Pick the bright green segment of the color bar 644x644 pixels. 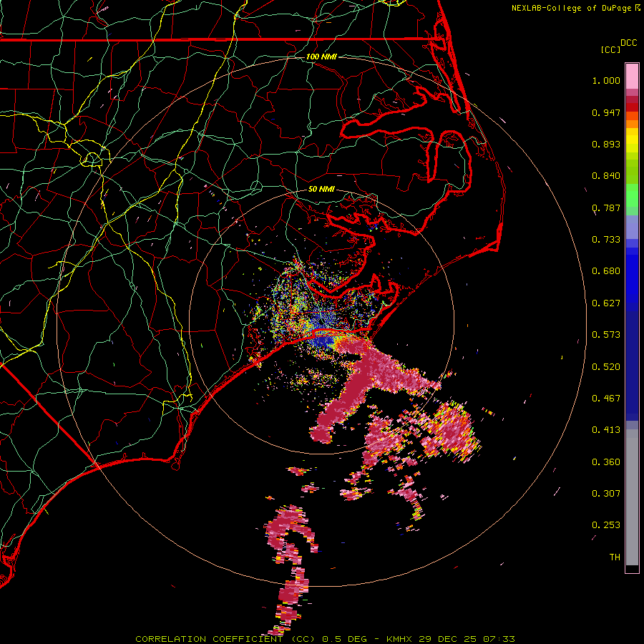coord(632,195)
